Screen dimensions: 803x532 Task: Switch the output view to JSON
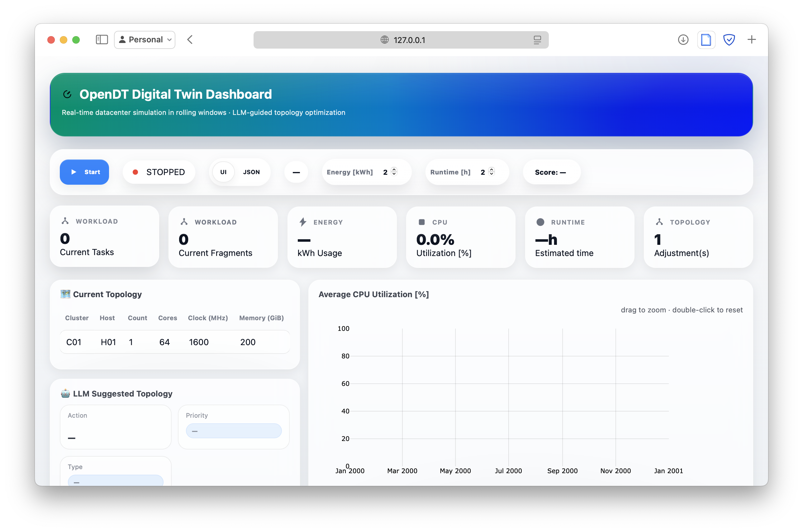click(251, 172)
